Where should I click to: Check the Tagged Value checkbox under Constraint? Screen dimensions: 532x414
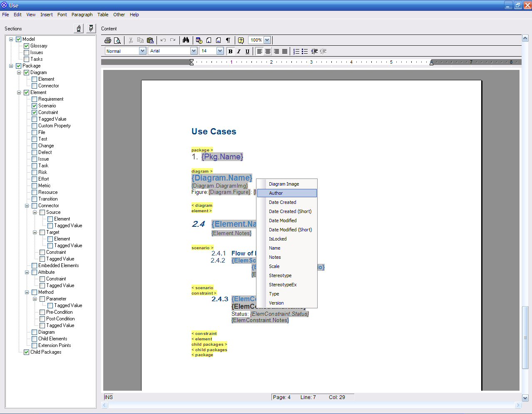pos(34,119)
